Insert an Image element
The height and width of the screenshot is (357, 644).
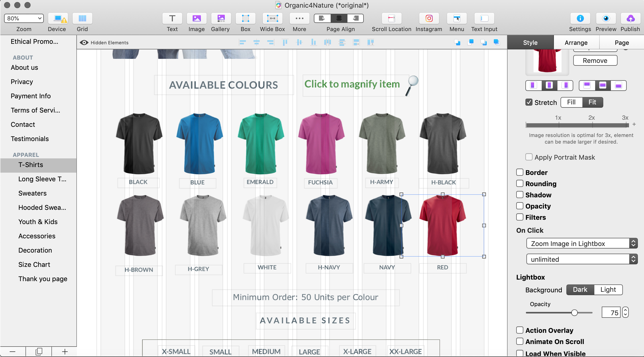coord(197,18)
